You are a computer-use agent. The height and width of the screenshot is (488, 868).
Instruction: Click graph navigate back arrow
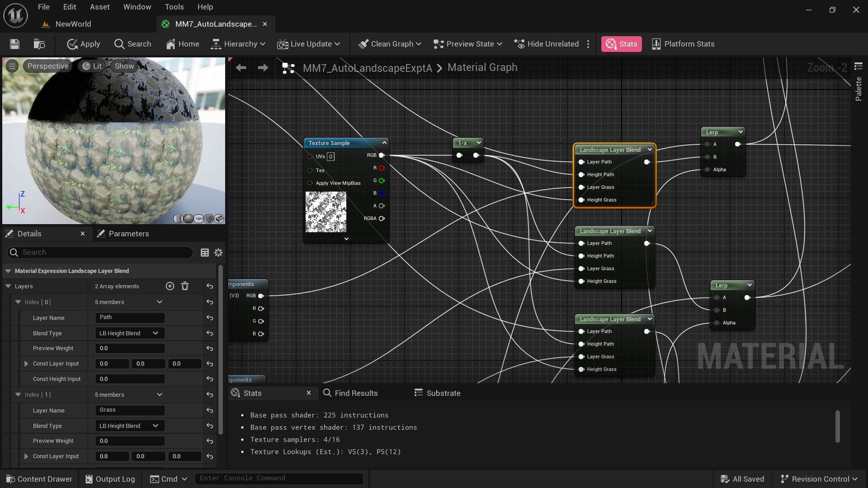(241, 68)
